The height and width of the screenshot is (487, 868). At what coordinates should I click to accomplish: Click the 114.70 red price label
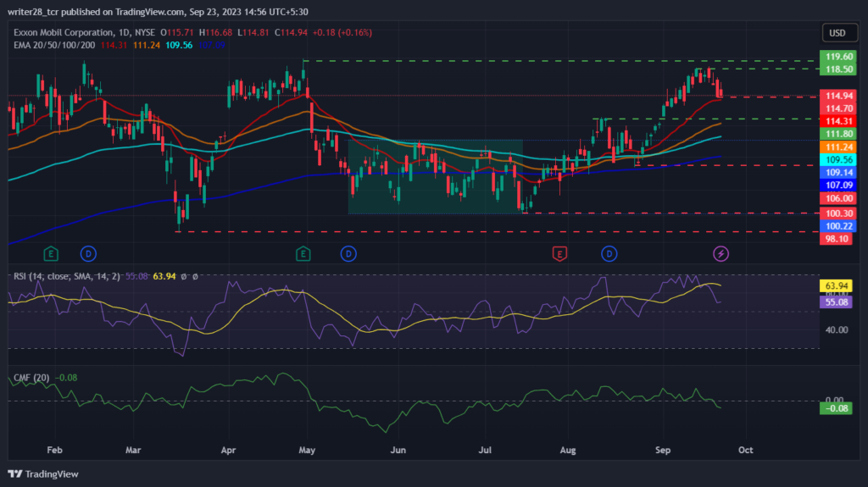(x=838, y=108)
